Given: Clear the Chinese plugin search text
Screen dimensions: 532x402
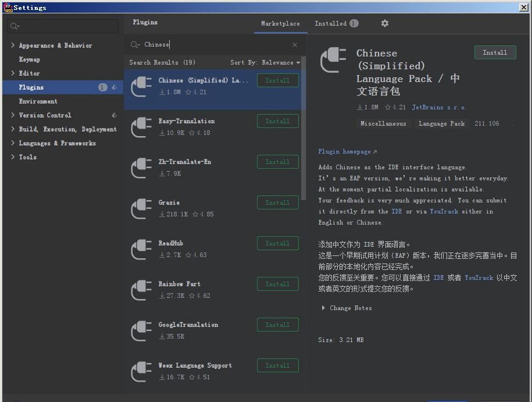Looking at the screenshot, I should [295, 44].
